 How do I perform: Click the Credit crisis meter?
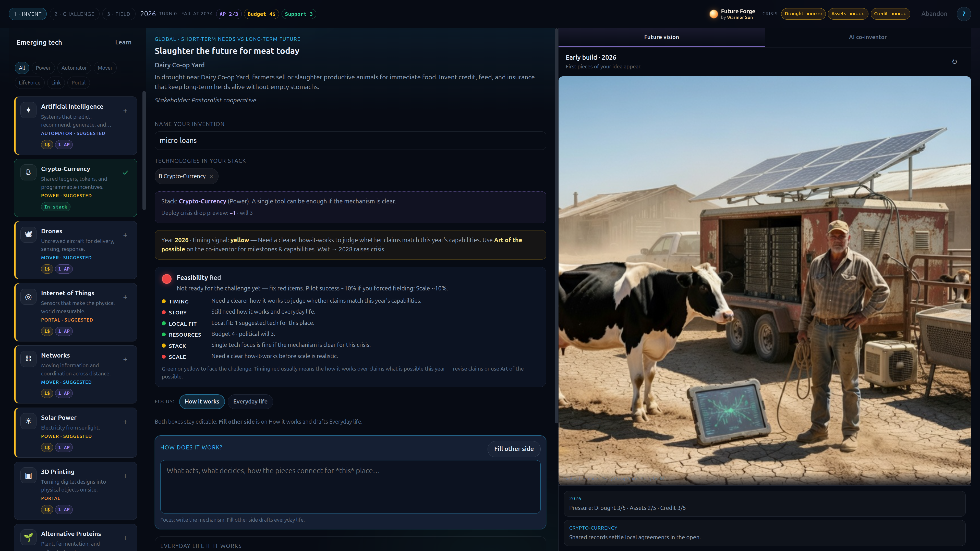point(890,14)
